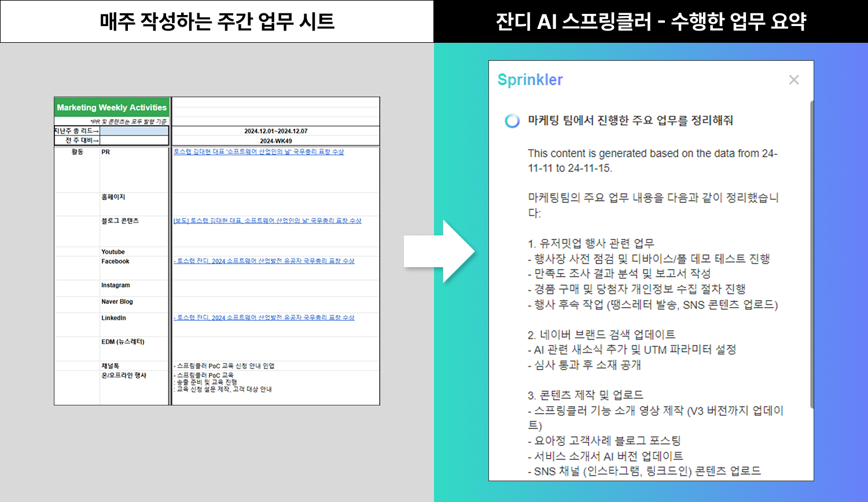868x502 pixels.
Task: Click the circular Sprinkler query icon
Action: pos(512,121)
